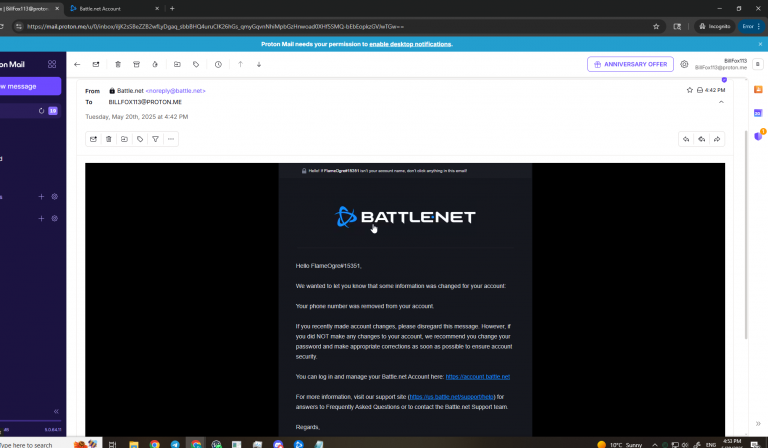Viewport: 768px width, 448px height.
Task: Open the settings gear icon
Action: [x=684, y=64]
